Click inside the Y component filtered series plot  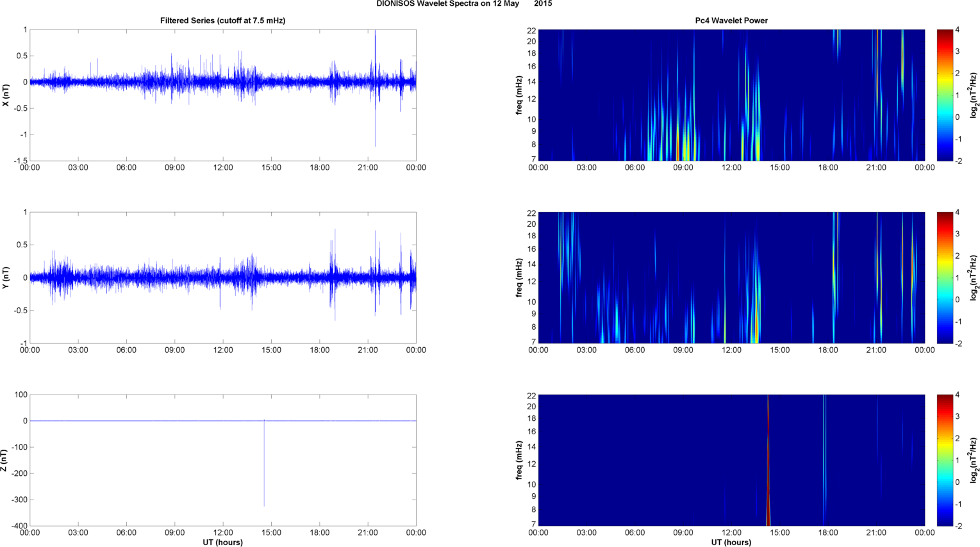(223, 278)
